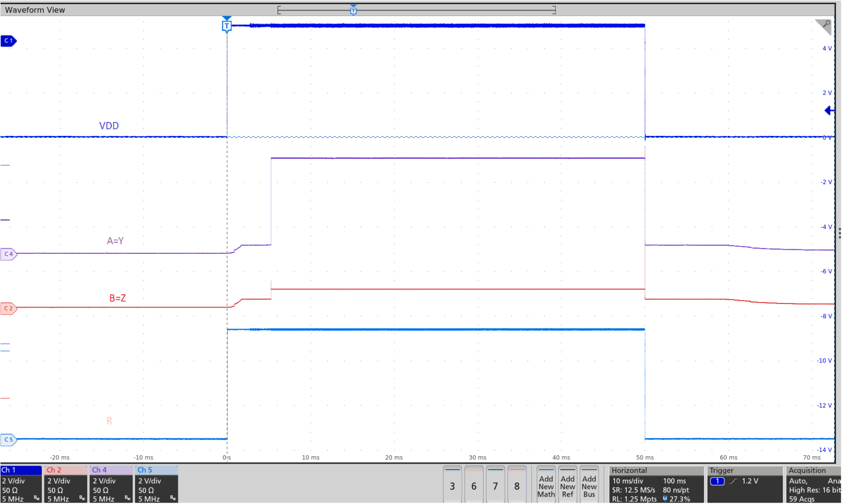Image resolution: width=842 pixels, height=504 pixels.
Task: Enable channel 6
Action: point(474,485)
